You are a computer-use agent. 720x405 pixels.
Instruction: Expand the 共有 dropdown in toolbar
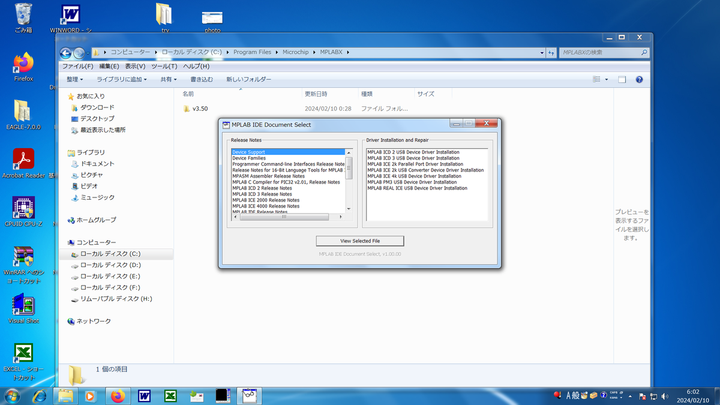click(x=168, y=79)
